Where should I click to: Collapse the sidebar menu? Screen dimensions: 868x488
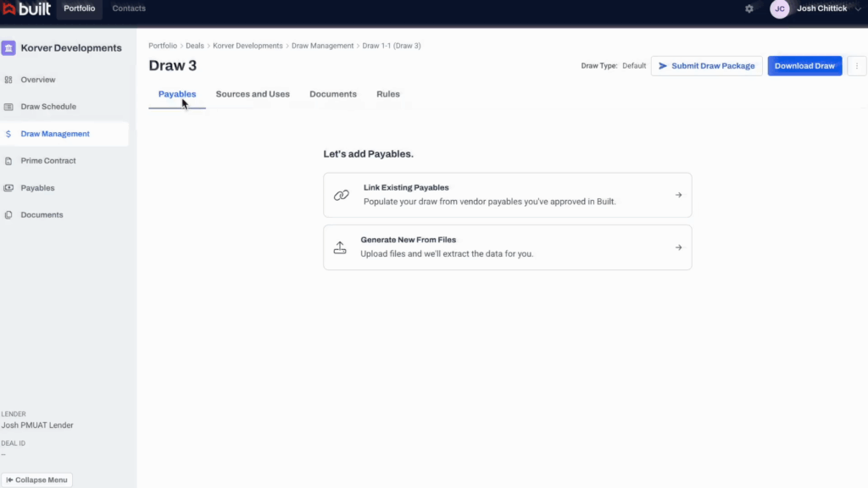36,480
